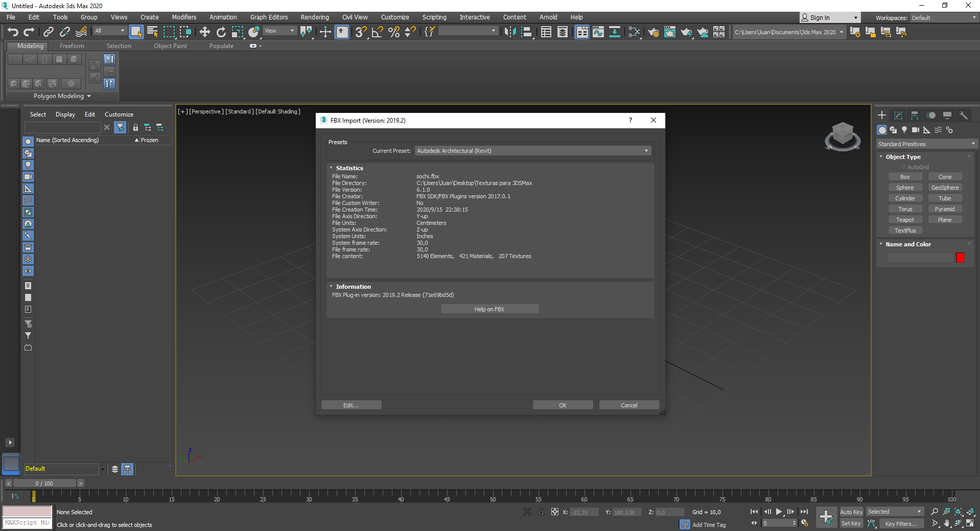The image size is (980, 531).
Task: Click the Zoom magnifier navigation icon
Action: pyautogui.click(x=935, y=512)
